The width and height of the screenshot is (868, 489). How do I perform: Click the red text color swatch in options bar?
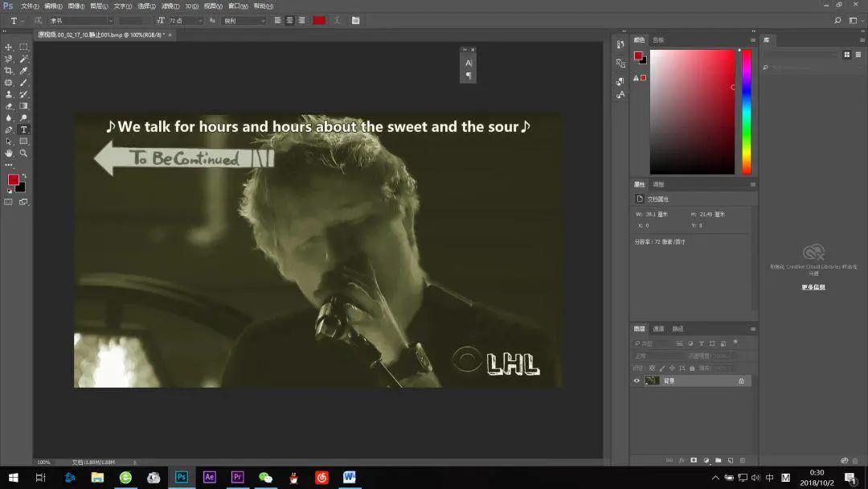click(x=319, y=20)
